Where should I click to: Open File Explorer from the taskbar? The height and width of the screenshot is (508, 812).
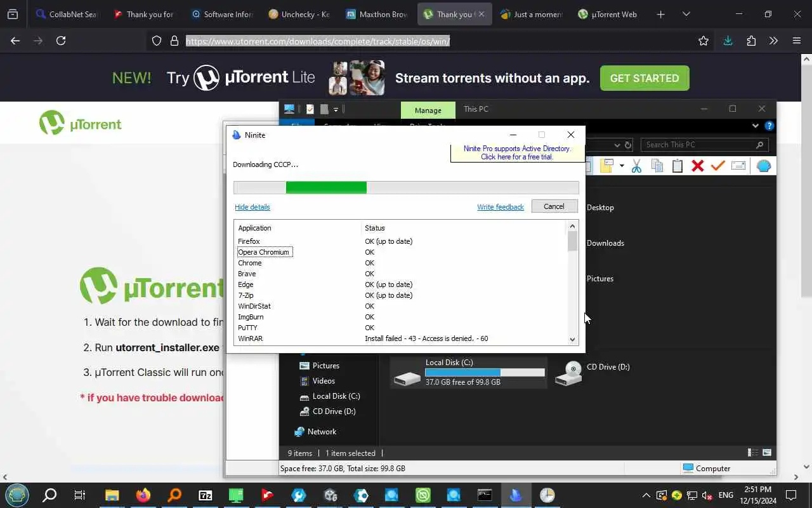coord(112,495)
